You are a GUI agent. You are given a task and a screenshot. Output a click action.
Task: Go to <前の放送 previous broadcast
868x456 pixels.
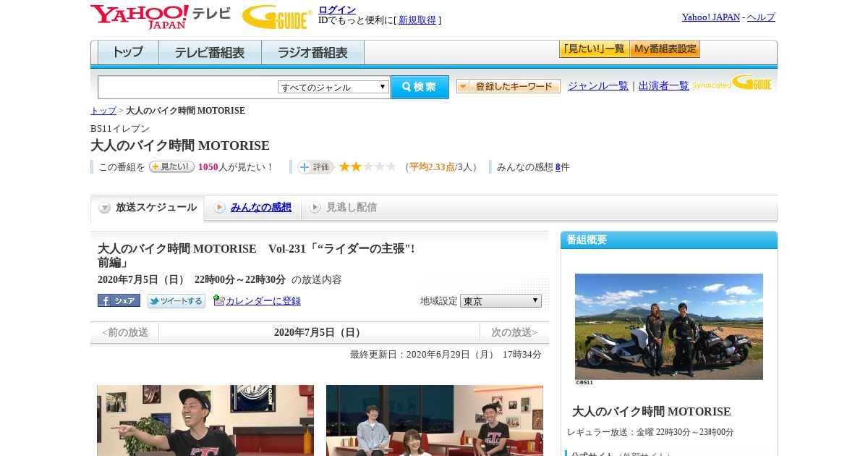click(124, 333)
